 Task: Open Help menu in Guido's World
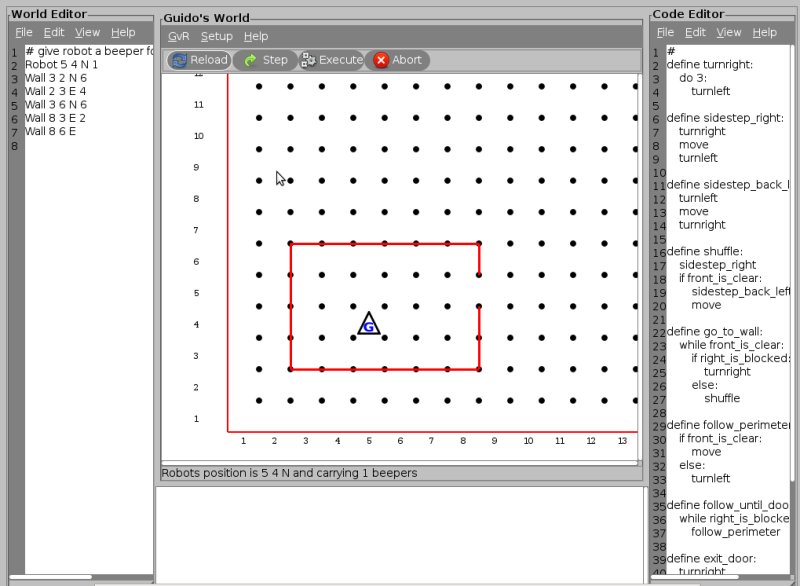point(256,36)
